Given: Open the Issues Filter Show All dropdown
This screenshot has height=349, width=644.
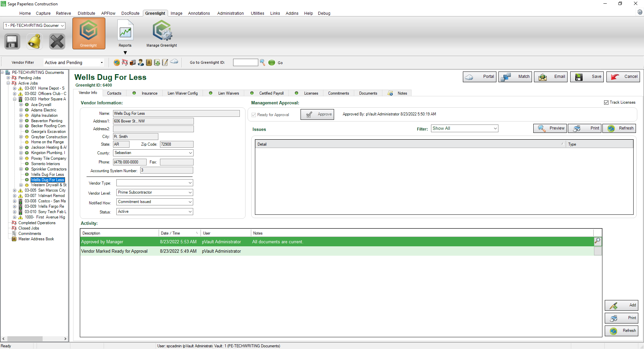Looking at the screenshot, I should tap(465, 129).
